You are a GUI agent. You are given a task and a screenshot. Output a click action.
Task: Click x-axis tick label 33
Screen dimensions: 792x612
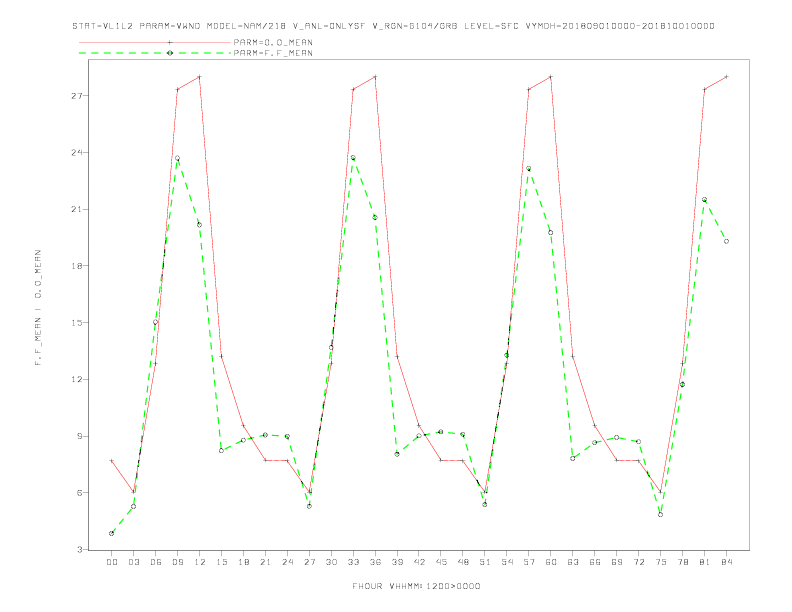pyautogui.click(x=353, y=562)
